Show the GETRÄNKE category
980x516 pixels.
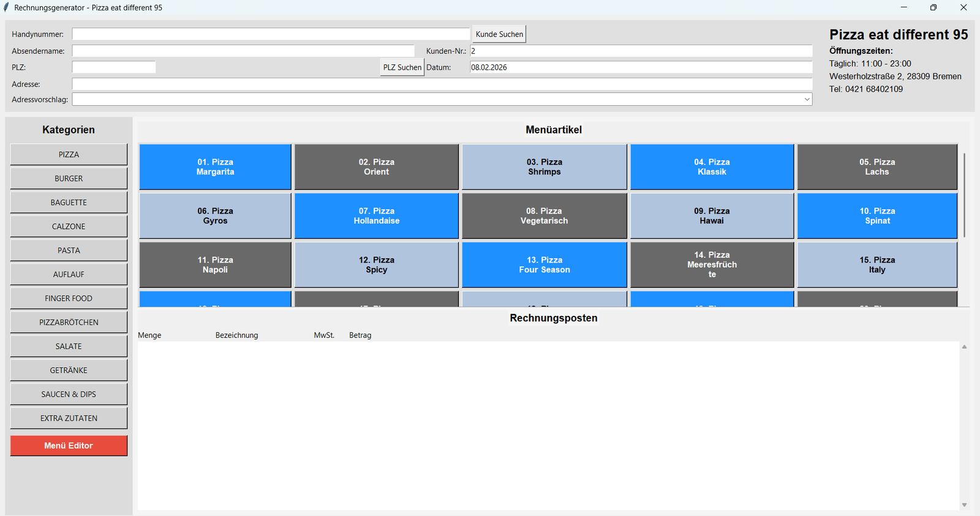point(69,370)
